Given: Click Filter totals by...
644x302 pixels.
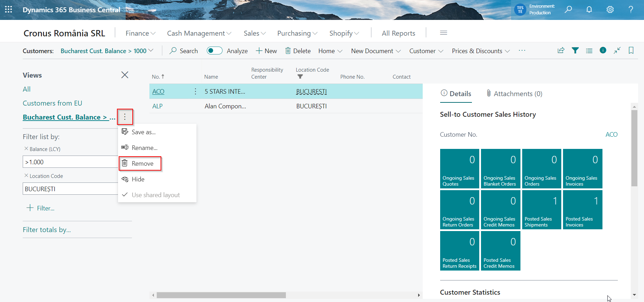Looking at the screenshot, I should [47, 229].
